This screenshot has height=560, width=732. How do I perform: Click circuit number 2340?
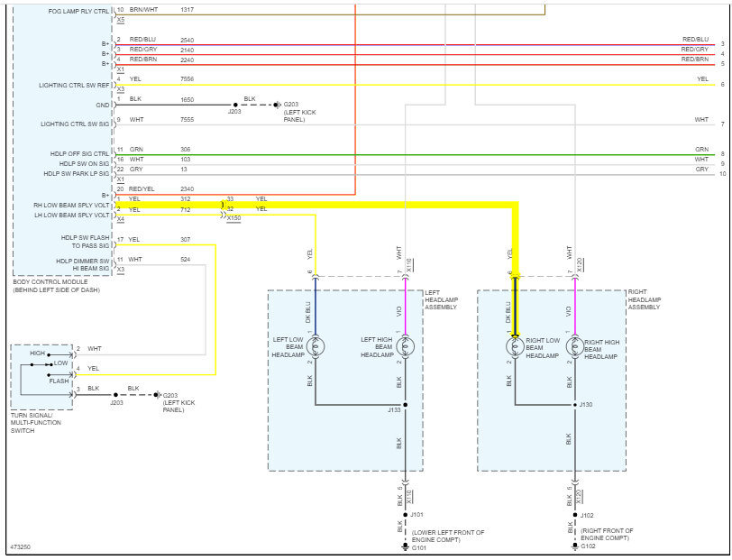188,189
